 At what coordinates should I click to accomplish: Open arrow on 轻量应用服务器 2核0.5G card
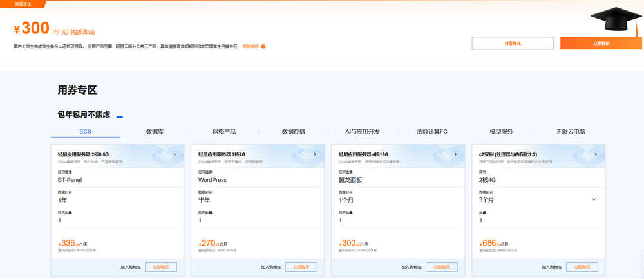tap(175, 154)
